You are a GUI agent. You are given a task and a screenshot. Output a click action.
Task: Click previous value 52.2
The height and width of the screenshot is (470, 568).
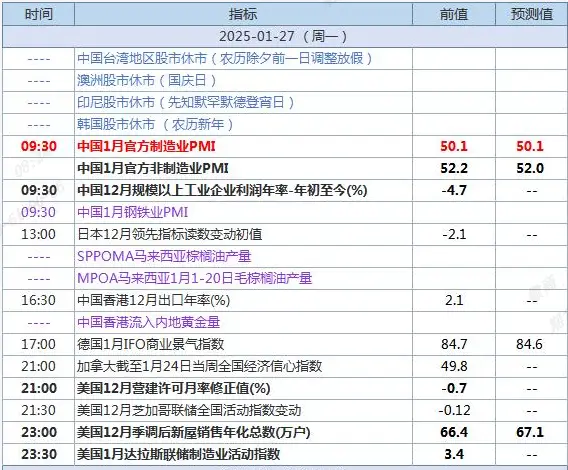click(x=454, y=169)
